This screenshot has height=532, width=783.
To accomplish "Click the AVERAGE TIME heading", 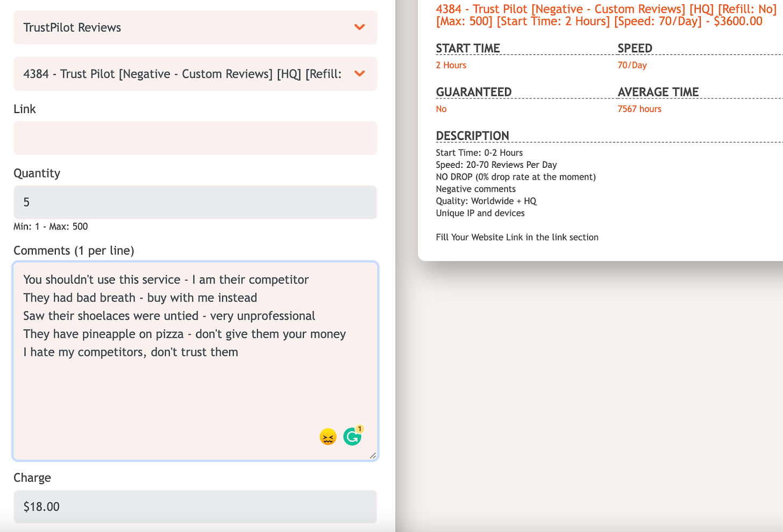I will (658, 92).
